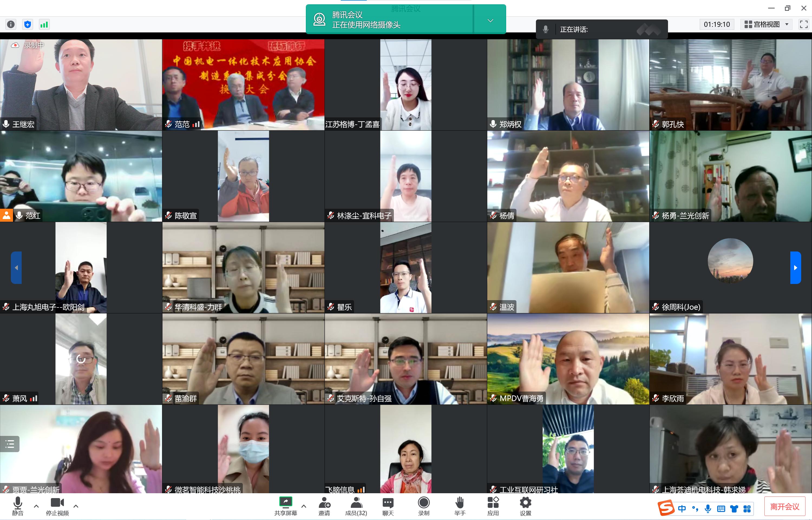Click muted mic icon on 郭孔快 tile
The height and width of the screenshot is (520, 812).
pos(656,124)
